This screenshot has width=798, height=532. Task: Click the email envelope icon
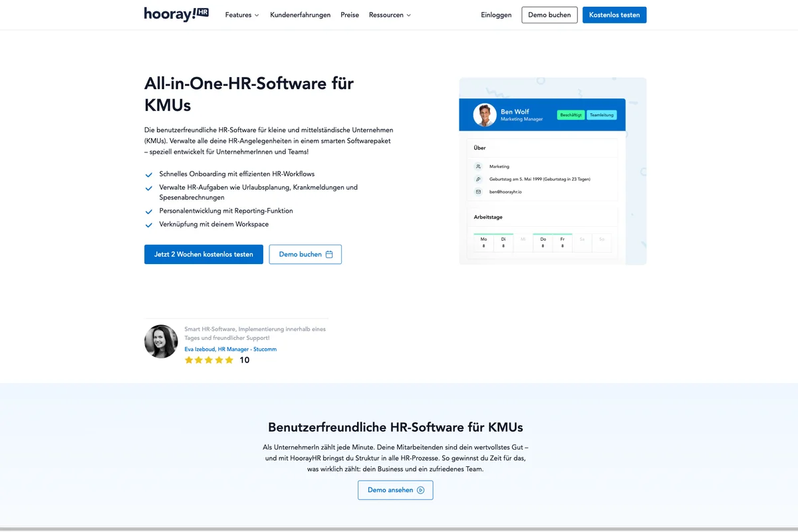[477, 192]
